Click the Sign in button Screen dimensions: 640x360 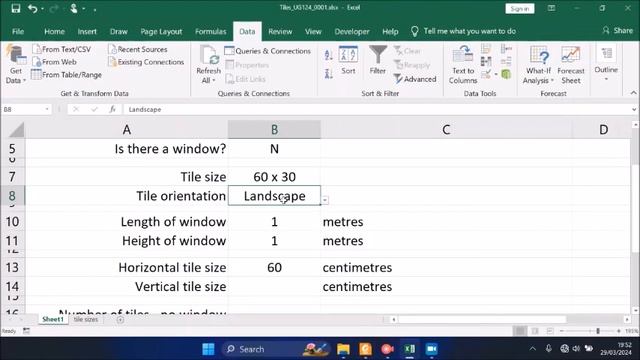click(x=520, y=9)
